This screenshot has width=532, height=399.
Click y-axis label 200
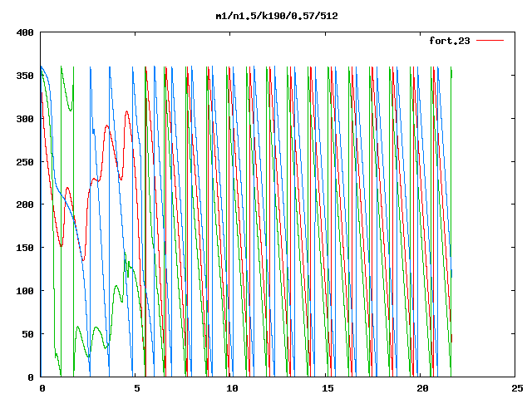[x=25, y=204]
